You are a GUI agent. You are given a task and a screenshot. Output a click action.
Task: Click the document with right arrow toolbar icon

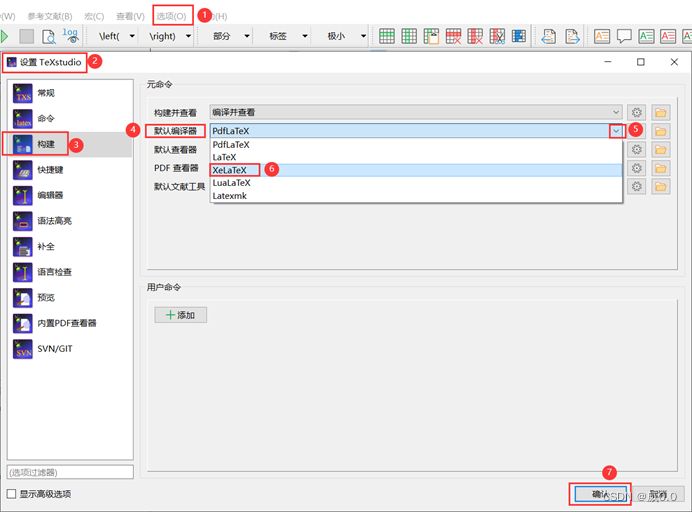[572, 36]
